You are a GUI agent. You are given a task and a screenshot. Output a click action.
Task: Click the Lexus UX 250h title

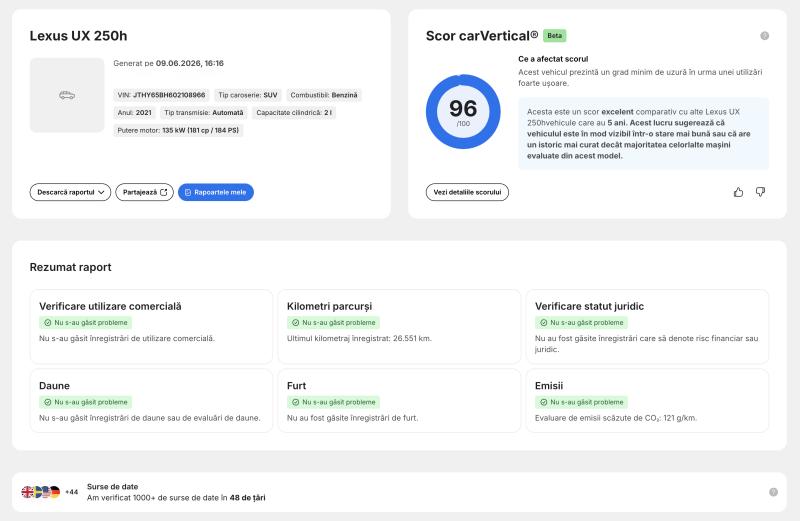tap(79, 36)
